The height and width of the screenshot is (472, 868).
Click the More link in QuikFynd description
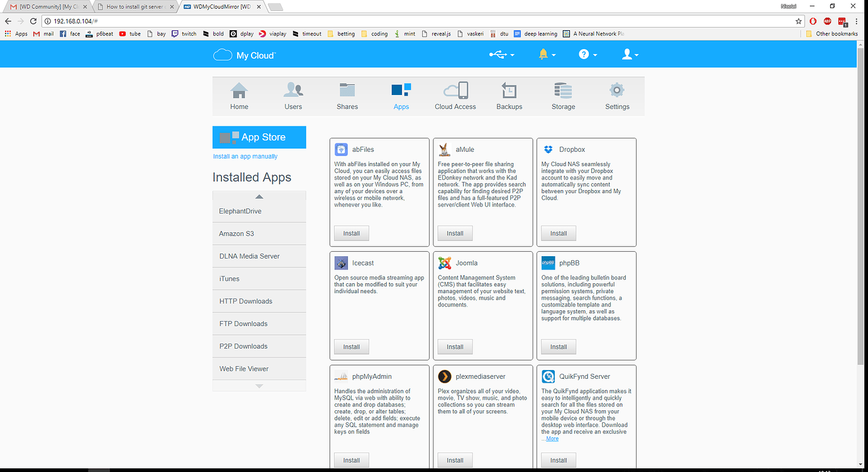(552, 439)
